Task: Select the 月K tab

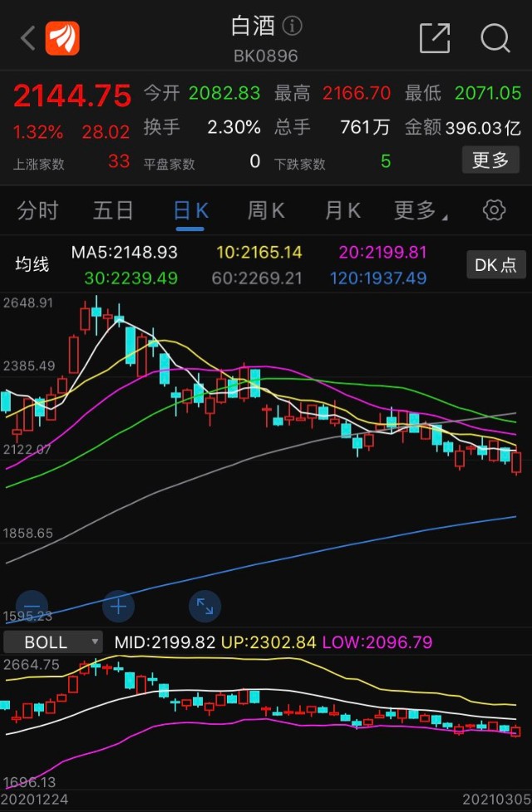Action: (342, 211)
